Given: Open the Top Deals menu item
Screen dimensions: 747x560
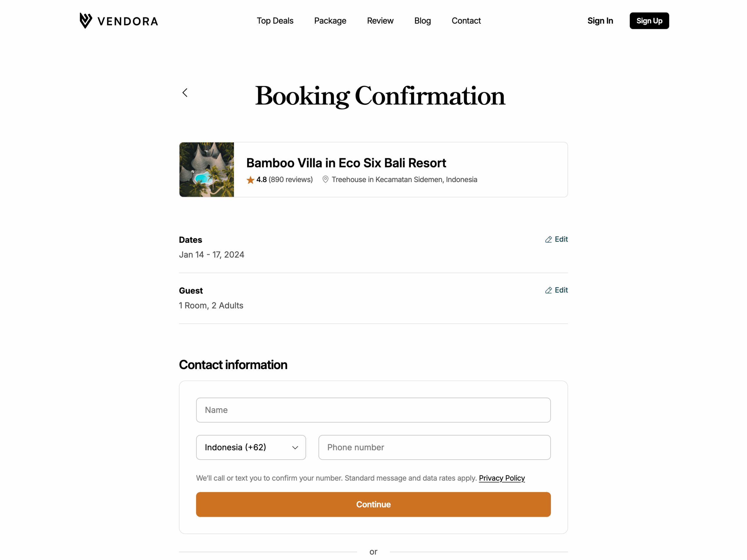Looking at the screenshot, I should click(275, 21).
